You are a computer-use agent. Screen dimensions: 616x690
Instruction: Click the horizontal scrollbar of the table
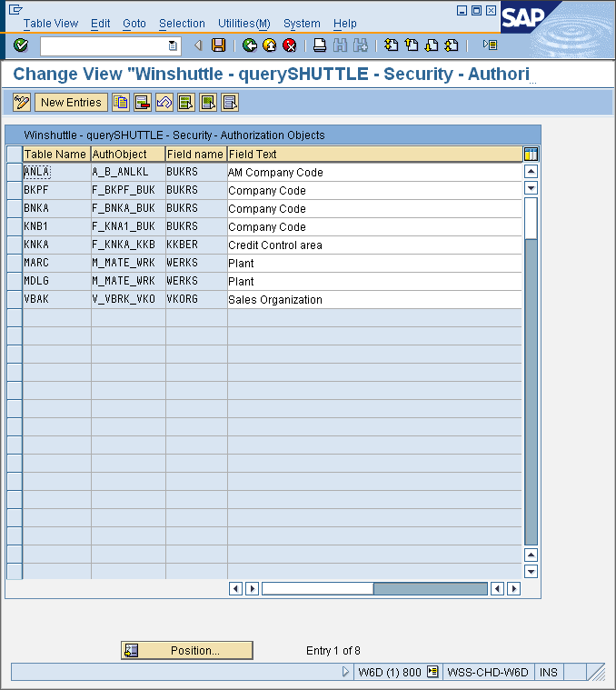click(x=375, y=588)
